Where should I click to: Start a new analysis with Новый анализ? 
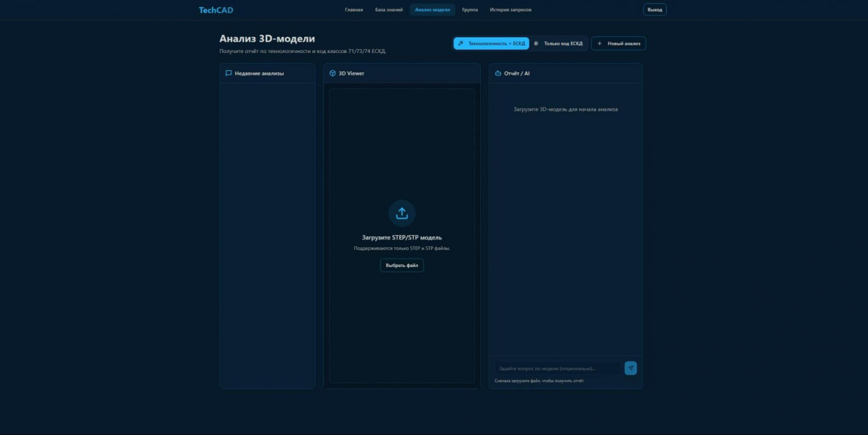(x=618, y=43)
